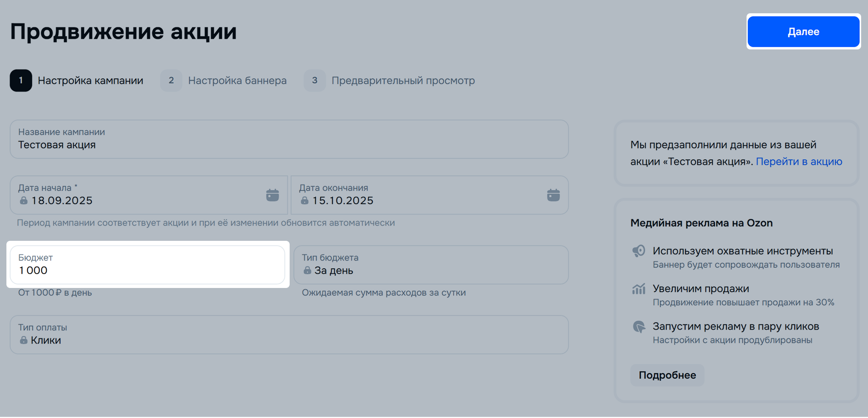Open the Тип оплаты dropdown field

[289, 335]
